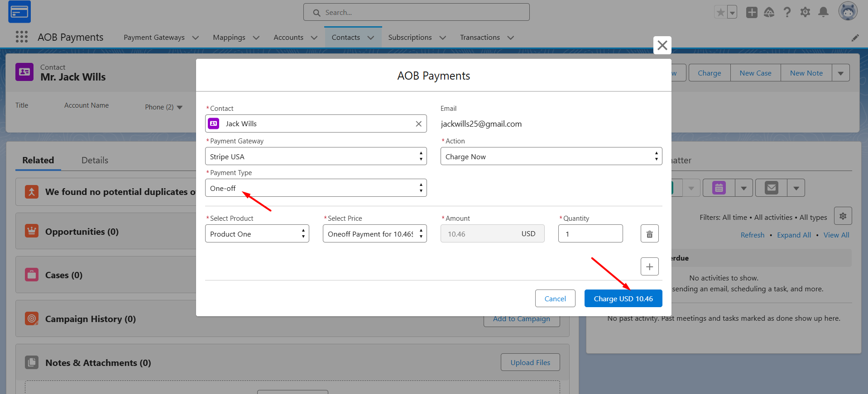Open the Payment Type One-off dropdown
The image size is (868, 394).
[316, 188]
